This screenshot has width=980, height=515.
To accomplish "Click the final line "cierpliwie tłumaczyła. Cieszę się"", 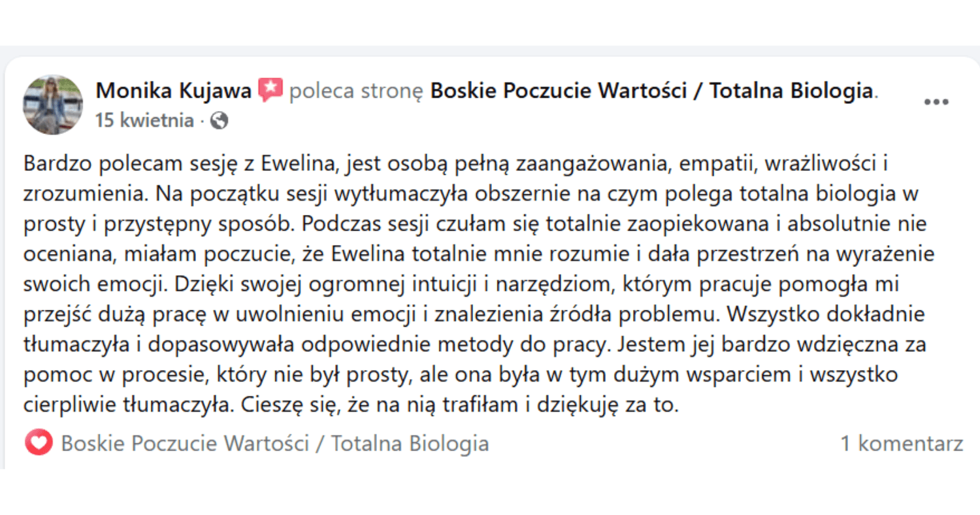I will coord(351,405).
